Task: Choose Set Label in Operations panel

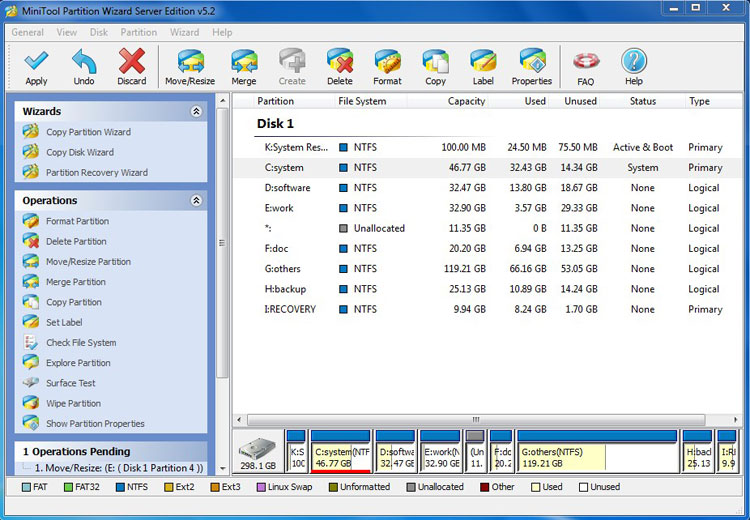Action: [64, 322]
